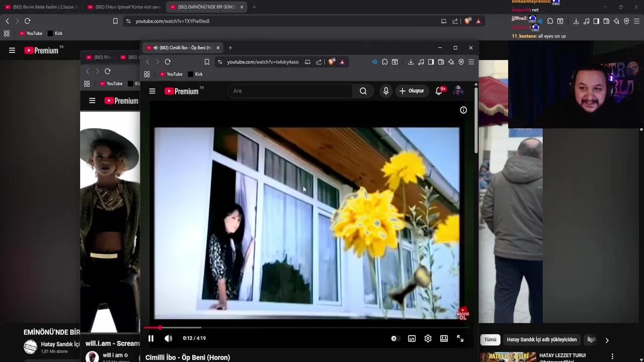Click back window address bar with TXYPiel0es8
644x362 pixels.
(x=172, y=21)
